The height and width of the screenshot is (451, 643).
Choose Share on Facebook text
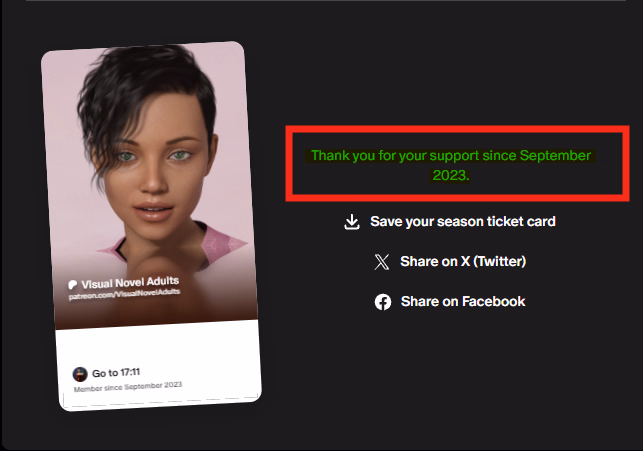463,301
